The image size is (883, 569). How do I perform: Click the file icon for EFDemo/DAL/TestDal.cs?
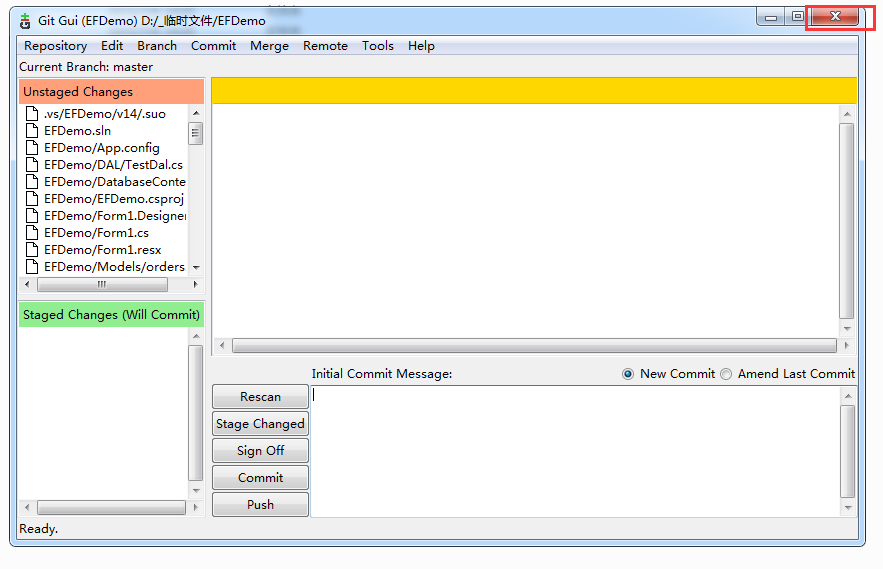(32, 165)
